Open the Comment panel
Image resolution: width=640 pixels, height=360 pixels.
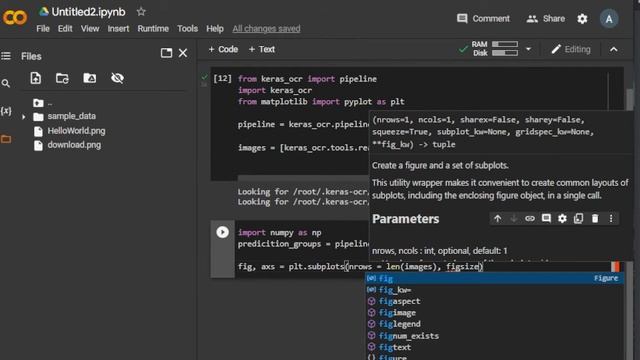coord(483,18)
